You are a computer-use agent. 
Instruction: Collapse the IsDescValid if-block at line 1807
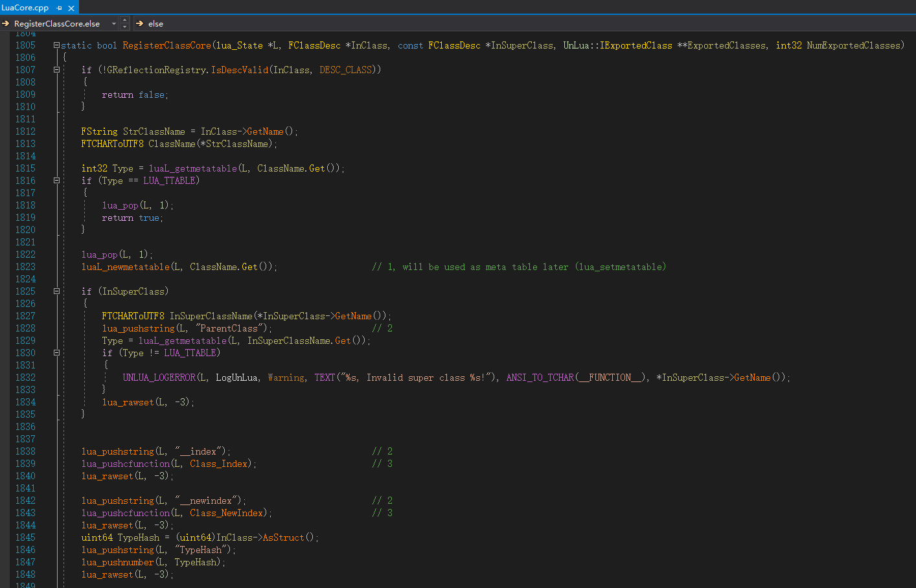click(56, 70)
